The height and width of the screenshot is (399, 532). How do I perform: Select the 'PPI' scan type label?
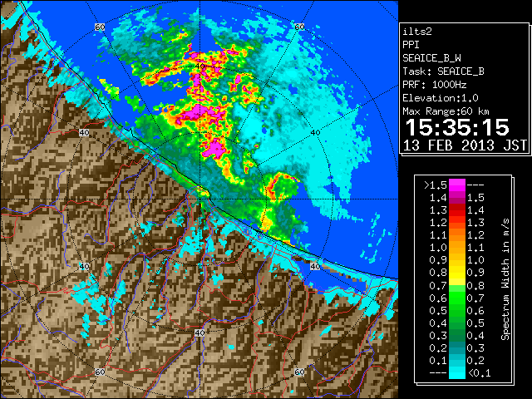coord(411,45)
